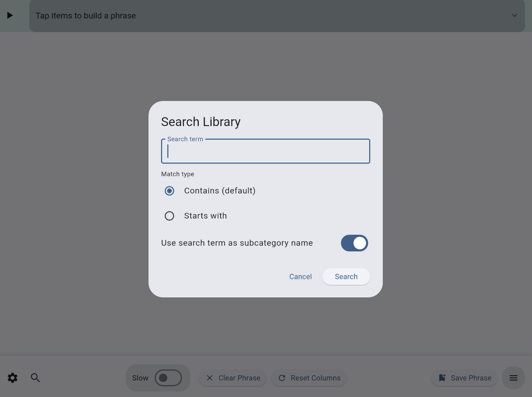Expand the phrase bar dropdown chevron

[x=514, y=15]
